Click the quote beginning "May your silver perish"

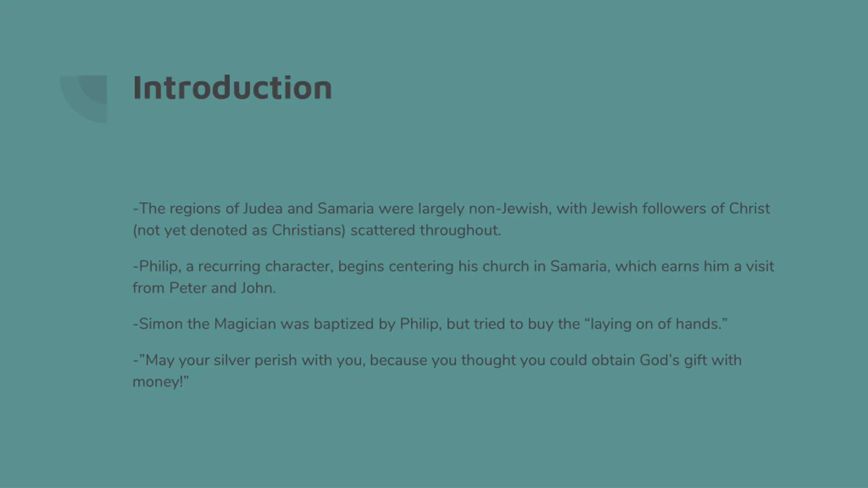click(437, 371)
